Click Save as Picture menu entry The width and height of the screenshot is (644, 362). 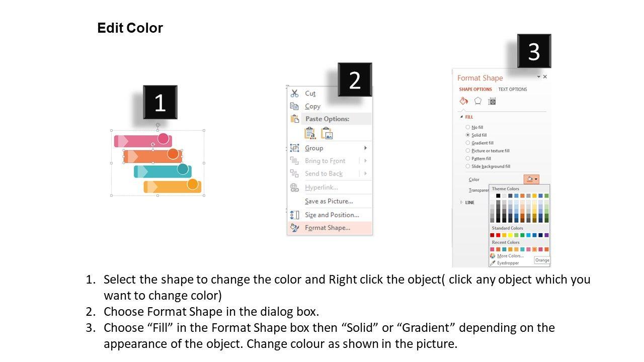[329, 201]
